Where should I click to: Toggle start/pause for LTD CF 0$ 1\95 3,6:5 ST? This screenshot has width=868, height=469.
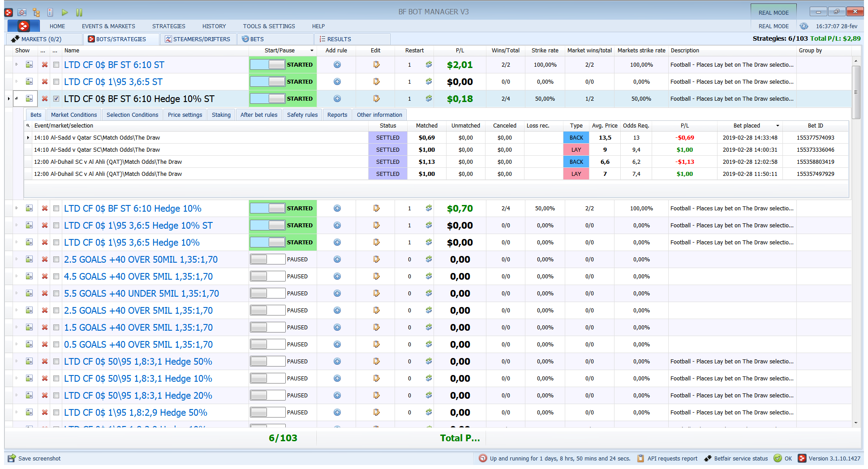pyautogui.click(x=267, y=81)
